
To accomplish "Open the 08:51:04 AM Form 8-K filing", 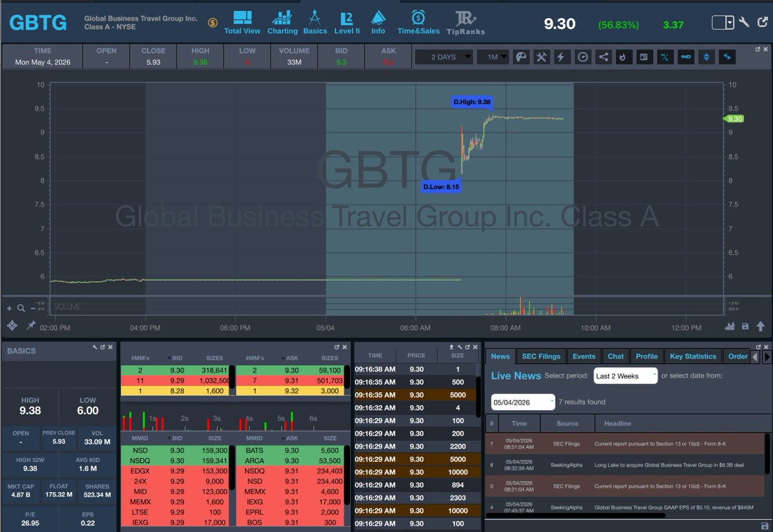I will (x=625, y=443).
